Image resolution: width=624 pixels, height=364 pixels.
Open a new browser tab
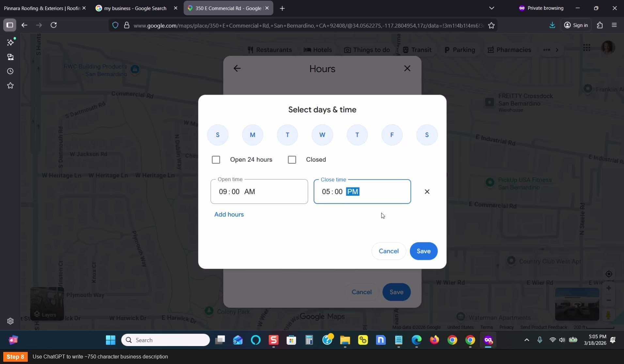(282, 8)
